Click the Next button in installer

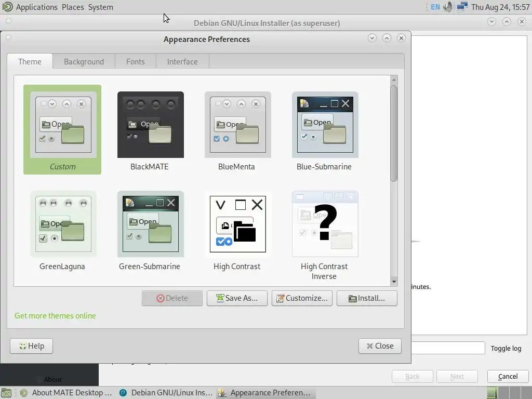[457, 376]
